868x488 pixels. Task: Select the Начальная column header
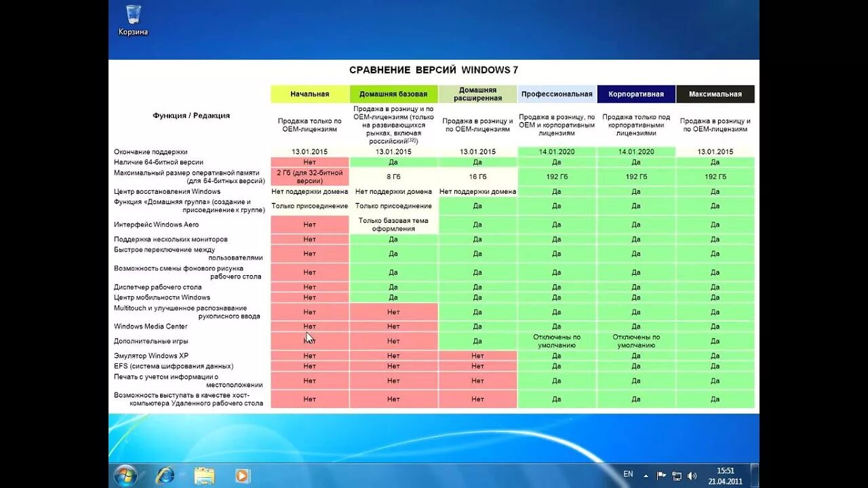coord(310,94)
